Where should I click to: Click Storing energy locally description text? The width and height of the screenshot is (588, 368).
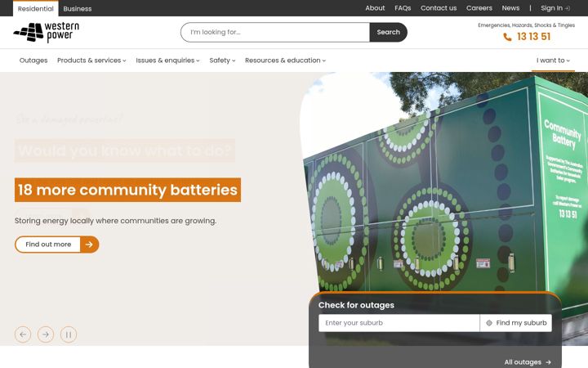[x=115, y=221]
